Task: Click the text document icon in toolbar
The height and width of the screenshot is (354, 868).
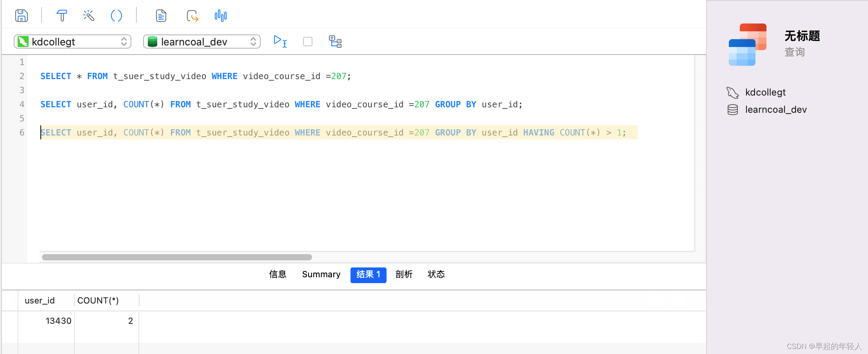Action: click(161, 16)
